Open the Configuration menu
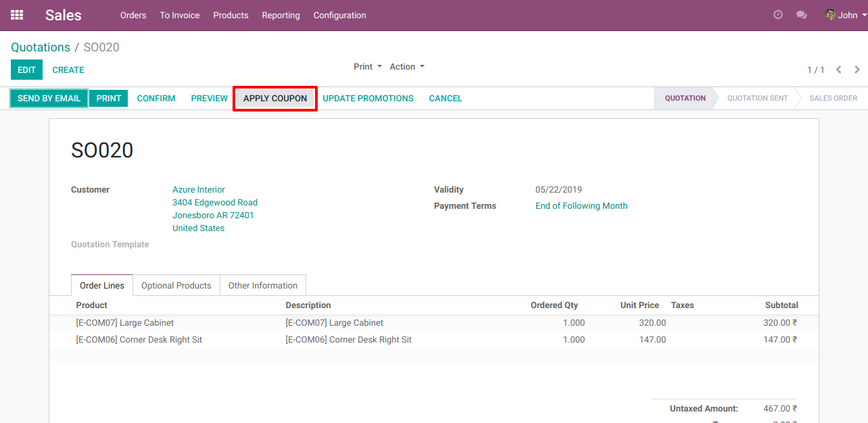This screenshot has width=868, height=423. pos(339,15)
